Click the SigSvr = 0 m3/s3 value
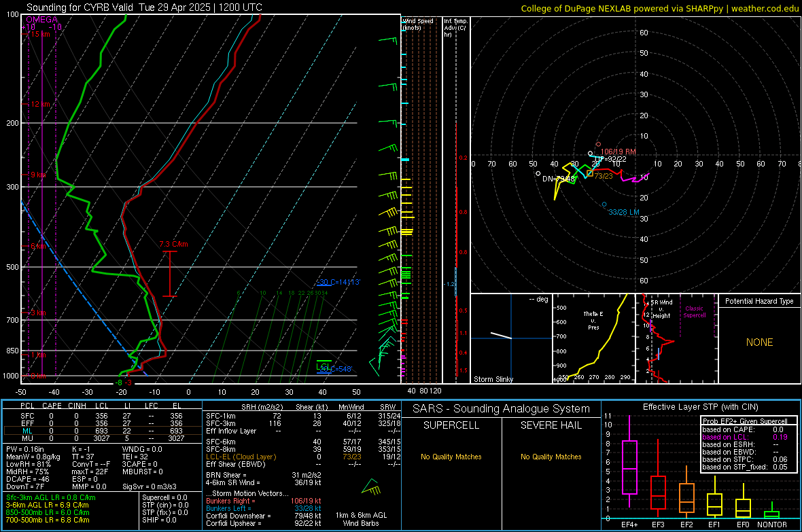 click(x=150, y=486)
